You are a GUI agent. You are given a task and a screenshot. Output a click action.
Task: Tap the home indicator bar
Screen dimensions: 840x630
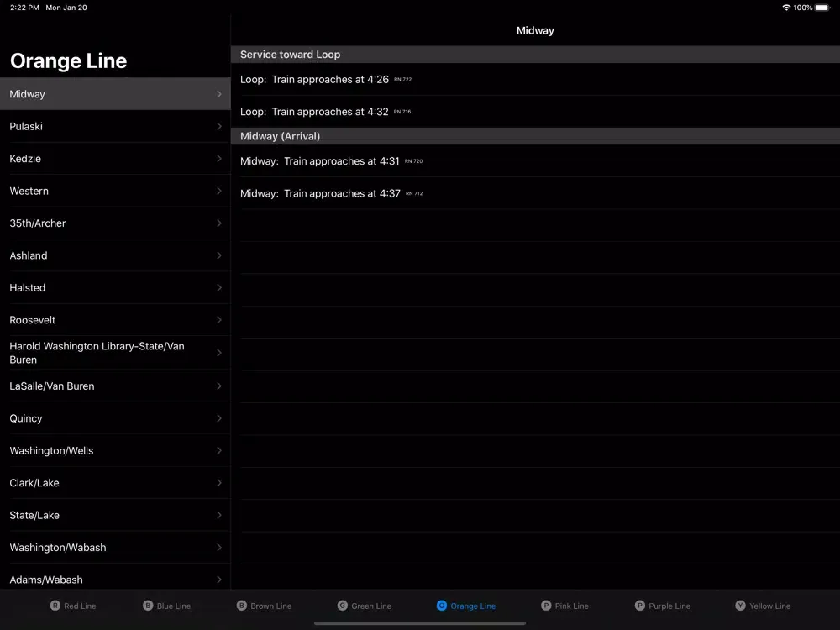(419, 623)
